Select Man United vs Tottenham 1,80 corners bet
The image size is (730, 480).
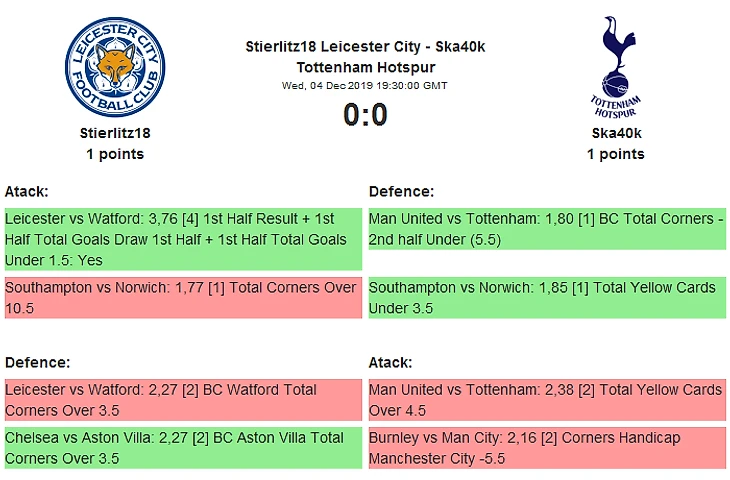point(546,229)
